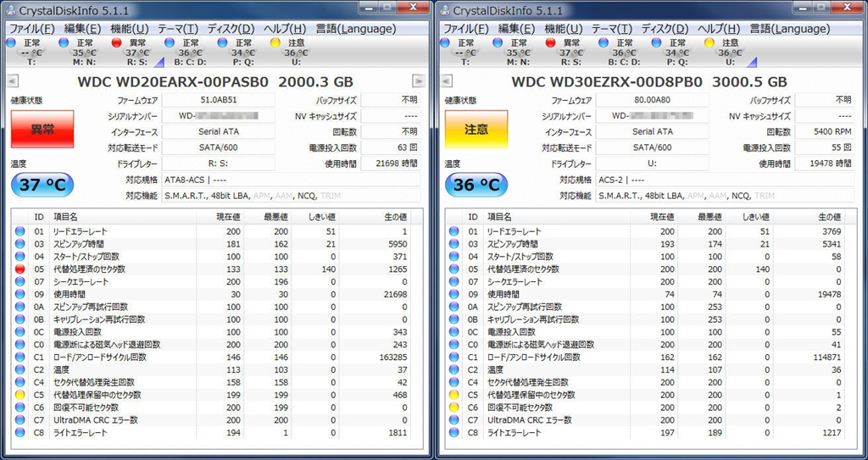Click WDC WD20EARX-00PASB0 model title
Viewport: 868px width, 460px height.
[173, 82]
